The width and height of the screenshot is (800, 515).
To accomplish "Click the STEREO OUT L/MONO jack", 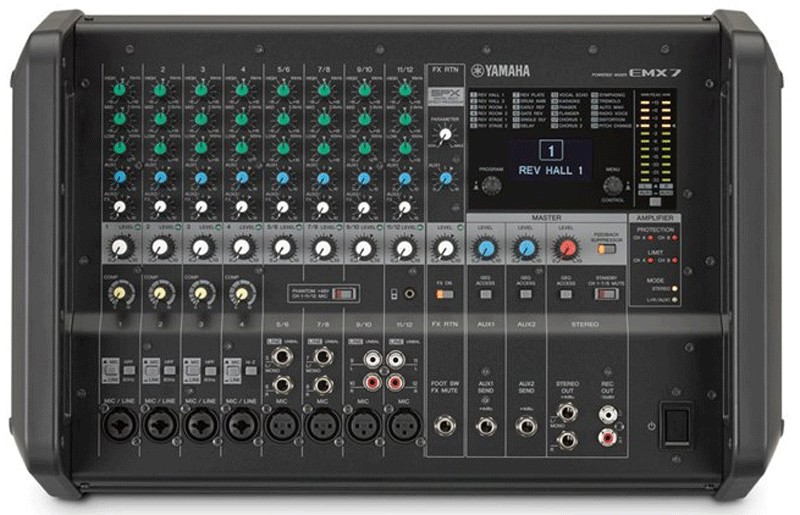I will 567,411.
